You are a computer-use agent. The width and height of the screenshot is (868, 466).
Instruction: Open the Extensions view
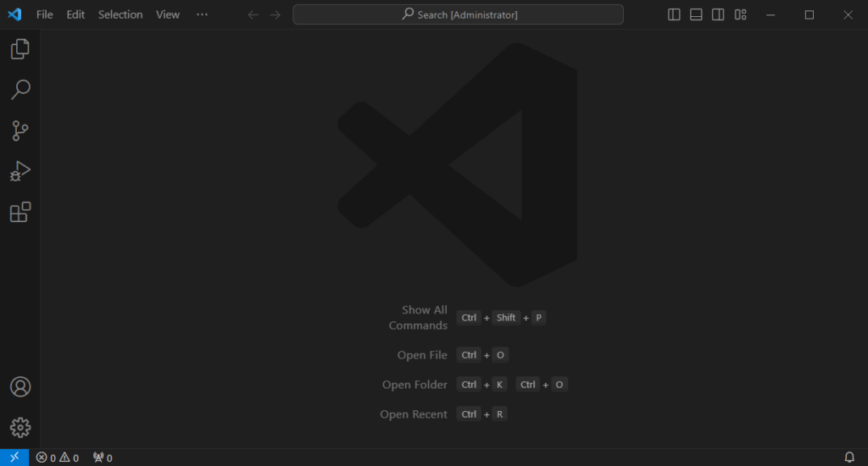[20, 212]
